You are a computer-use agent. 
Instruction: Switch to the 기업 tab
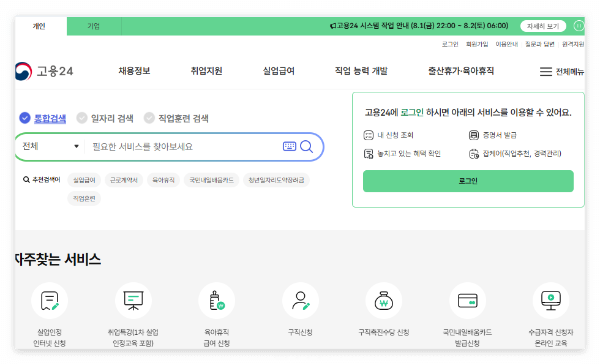pos(93,26)
